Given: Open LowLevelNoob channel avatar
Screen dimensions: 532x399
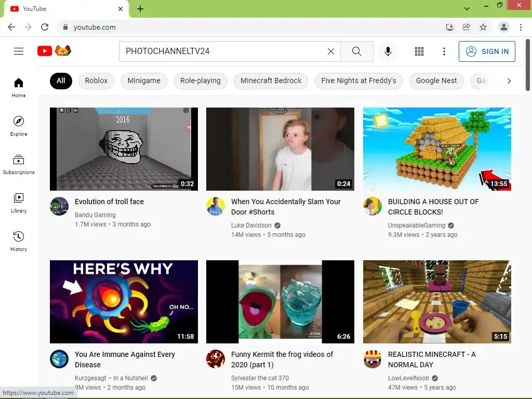Looking at the screenshot, I should [372, 358].
